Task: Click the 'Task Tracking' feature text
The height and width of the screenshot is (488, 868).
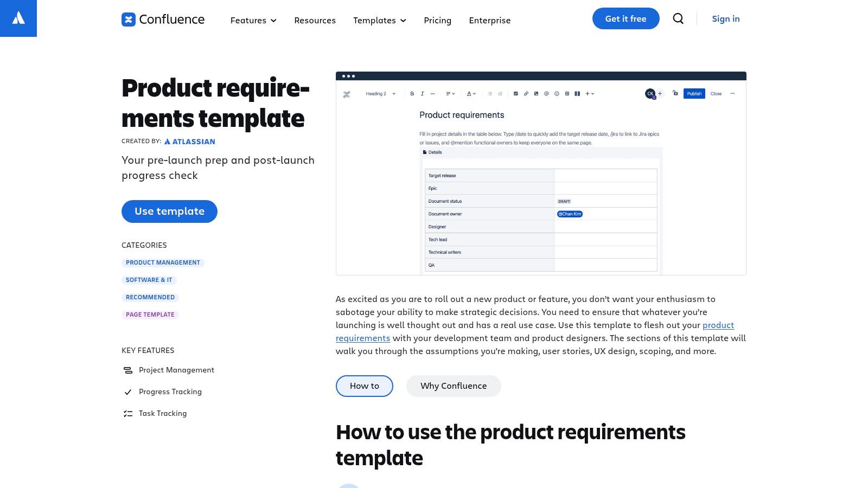Action: pyautogui.click(x=163, y=413)
